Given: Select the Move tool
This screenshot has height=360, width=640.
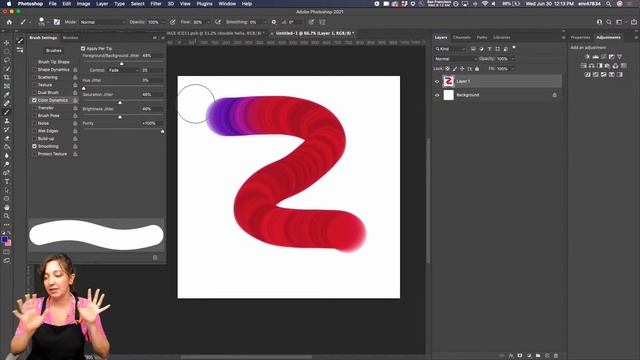Looking at the screenshot, I should [x=7, y=42].
